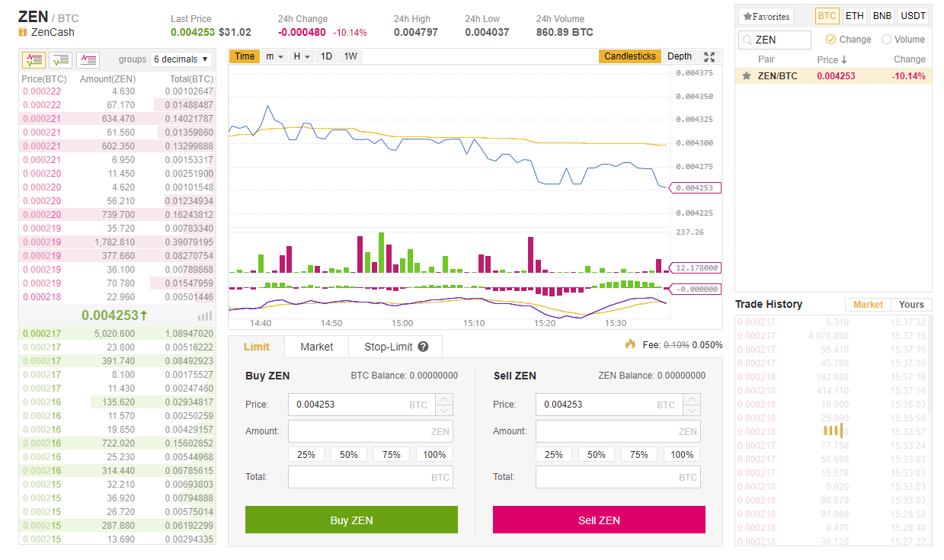Select the Volume radio option

886,40
